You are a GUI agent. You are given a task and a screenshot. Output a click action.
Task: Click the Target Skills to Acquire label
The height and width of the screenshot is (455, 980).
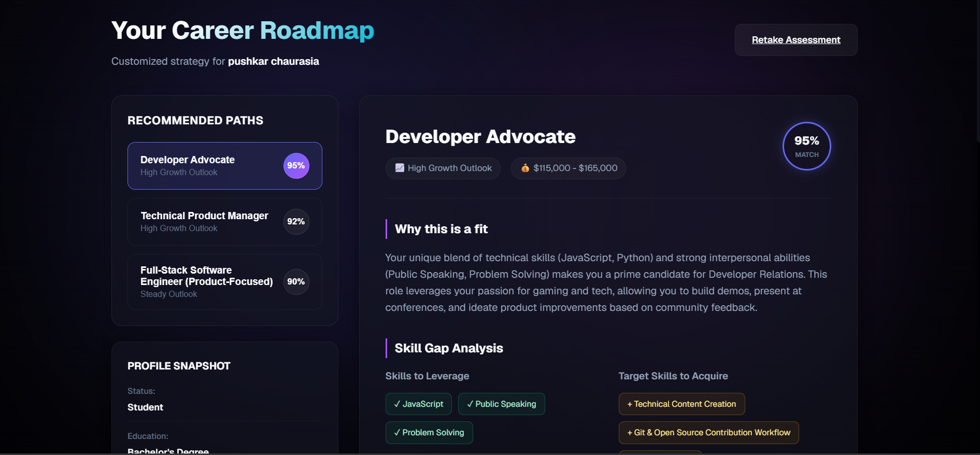point(673,376)
